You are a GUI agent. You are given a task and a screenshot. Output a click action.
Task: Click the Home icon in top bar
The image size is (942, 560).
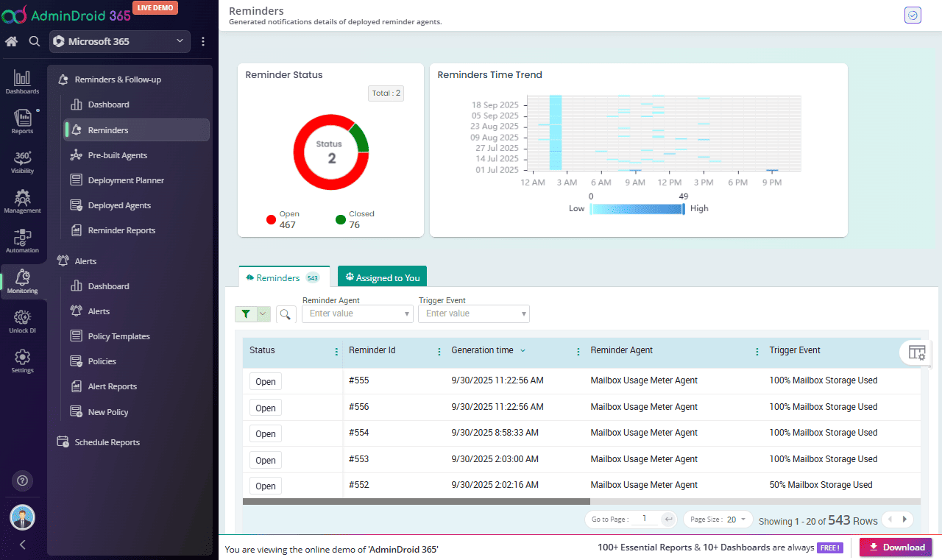pos(12,42)
